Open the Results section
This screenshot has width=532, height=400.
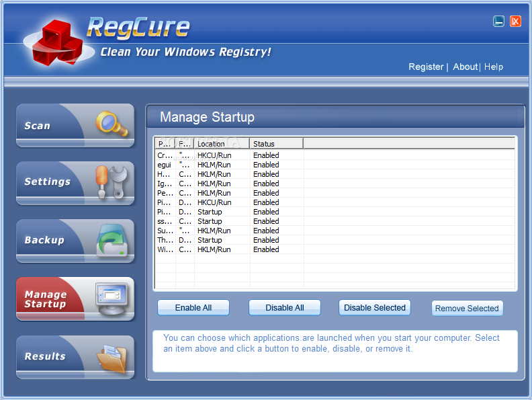pos(75,357)
